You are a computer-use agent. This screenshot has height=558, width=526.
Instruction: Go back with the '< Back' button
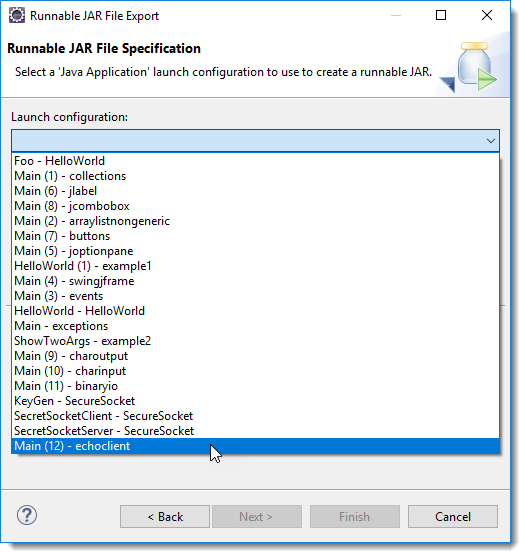tap(165, 516)
